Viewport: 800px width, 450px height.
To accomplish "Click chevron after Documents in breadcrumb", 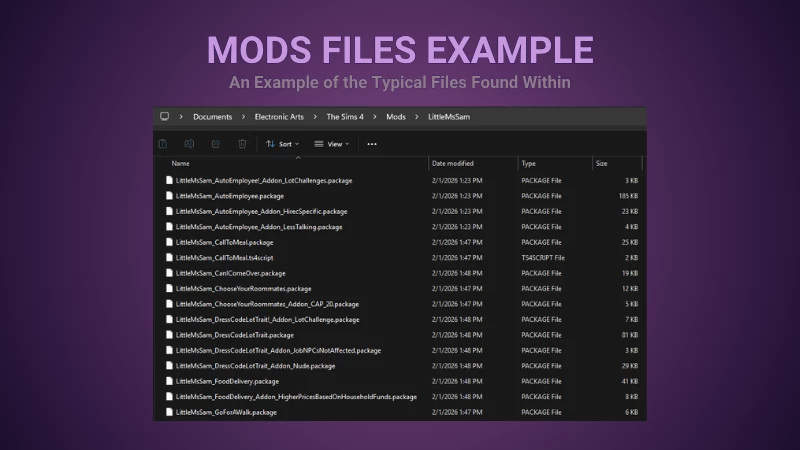I will tap(243, 117).
